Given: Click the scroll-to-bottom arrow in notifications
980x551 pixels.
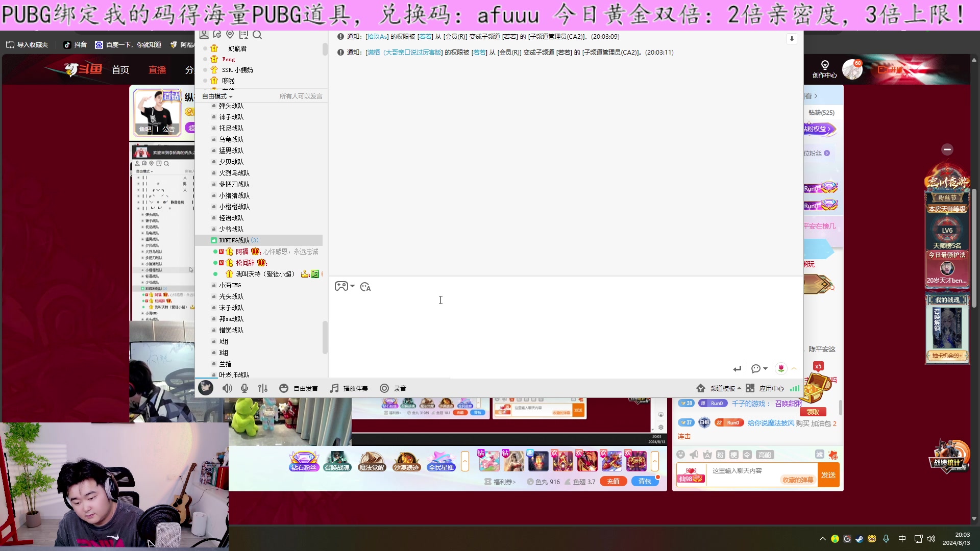Looking at the screenshot, I should (792, 39).
